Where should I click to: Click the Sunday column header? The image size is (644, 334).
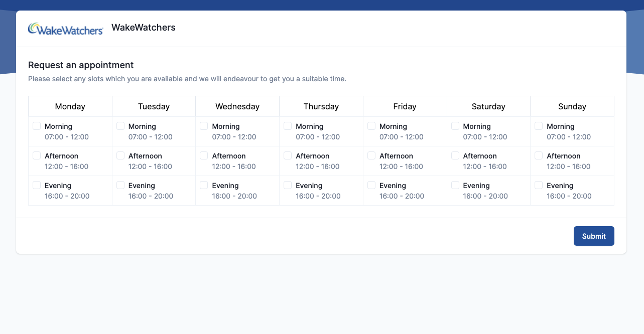click(x=572, y=106)
